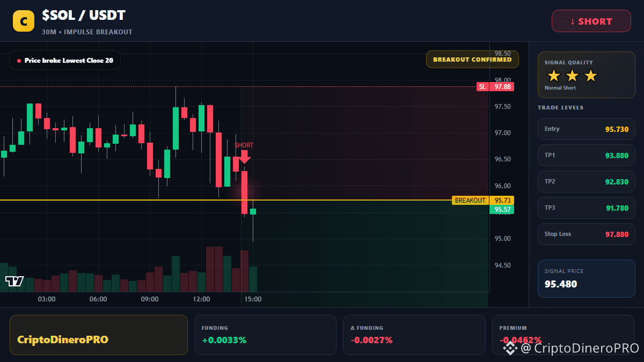Click the Signal Price 95.480 card
Image resolution: width=644 pixels, height=362 pixels.
pos(587,278)
